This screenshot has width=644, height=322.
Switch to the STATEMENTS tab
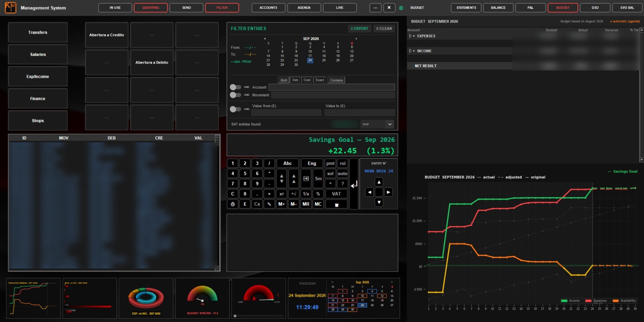coord(466,8)
